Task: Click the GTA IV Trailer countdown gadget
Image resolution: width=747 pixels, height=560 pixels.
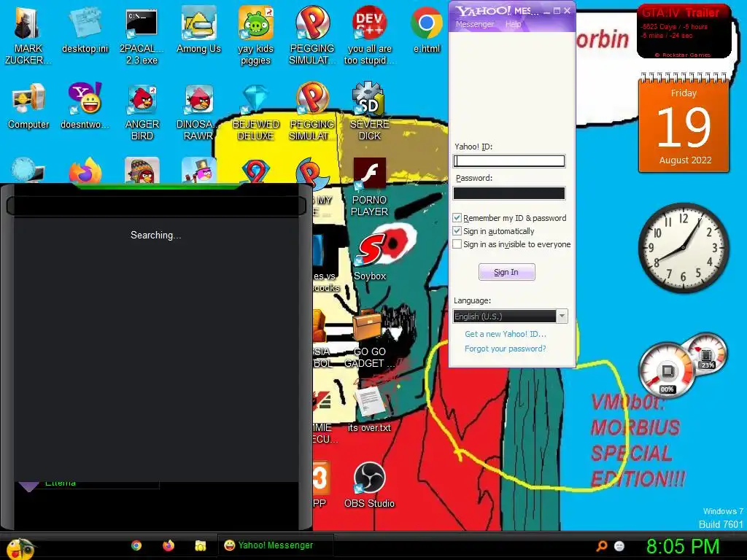Action: pyautogui.click(x=684, y=31)
